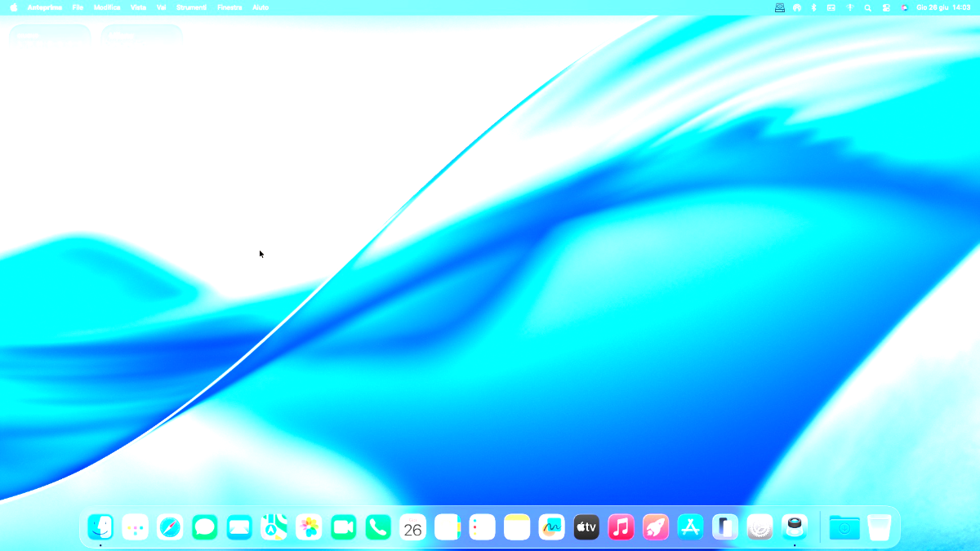Open Finder from the Dock

point(100,527)
